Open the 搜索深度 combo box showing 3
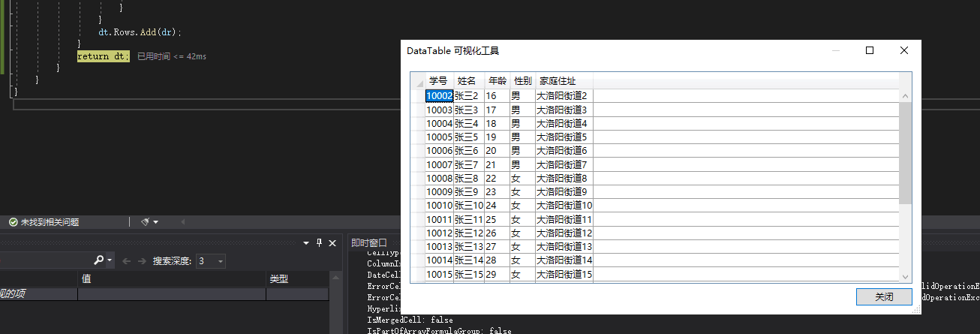This screenshot has width=980, height=334. [210, 261]
